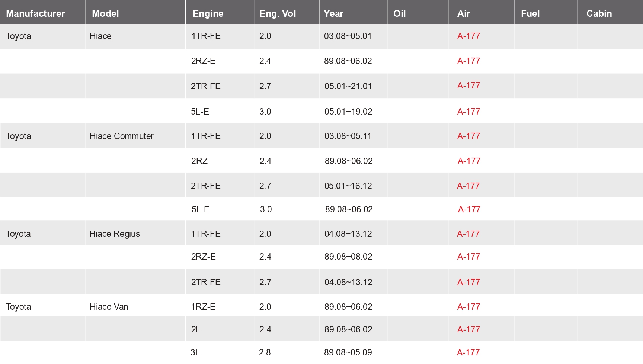Select Toyota in the Hiace Van row
643x364 pixels.
point(18,307)
